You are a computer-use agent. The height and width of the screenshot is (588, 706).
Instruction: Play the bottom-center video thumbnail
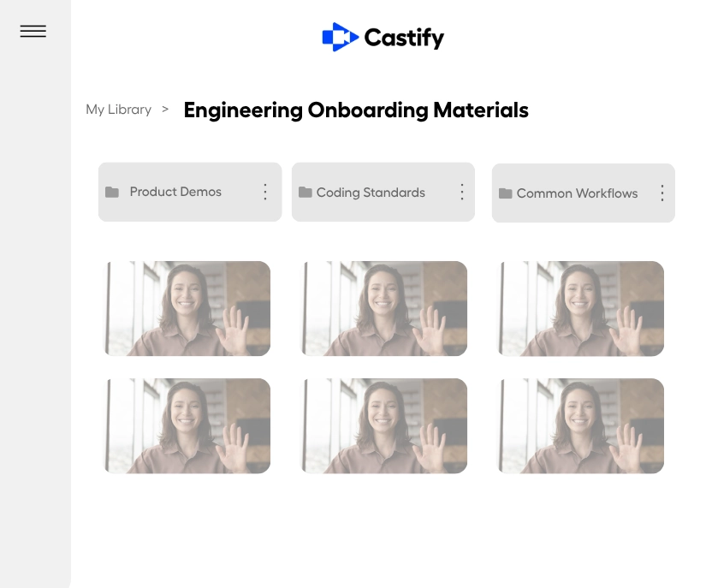(x=383, y=425)
